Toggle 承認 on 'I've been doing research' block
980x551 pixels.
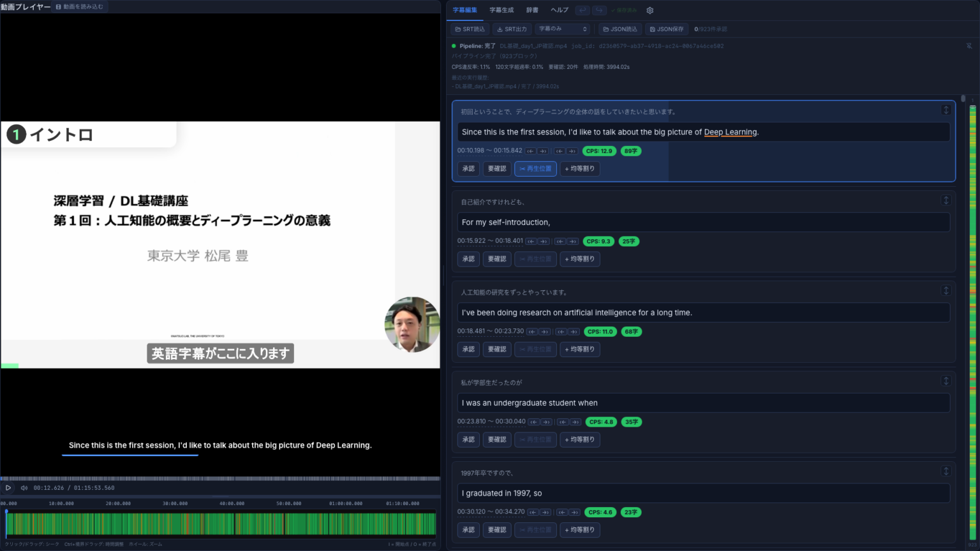pos(468,349)
